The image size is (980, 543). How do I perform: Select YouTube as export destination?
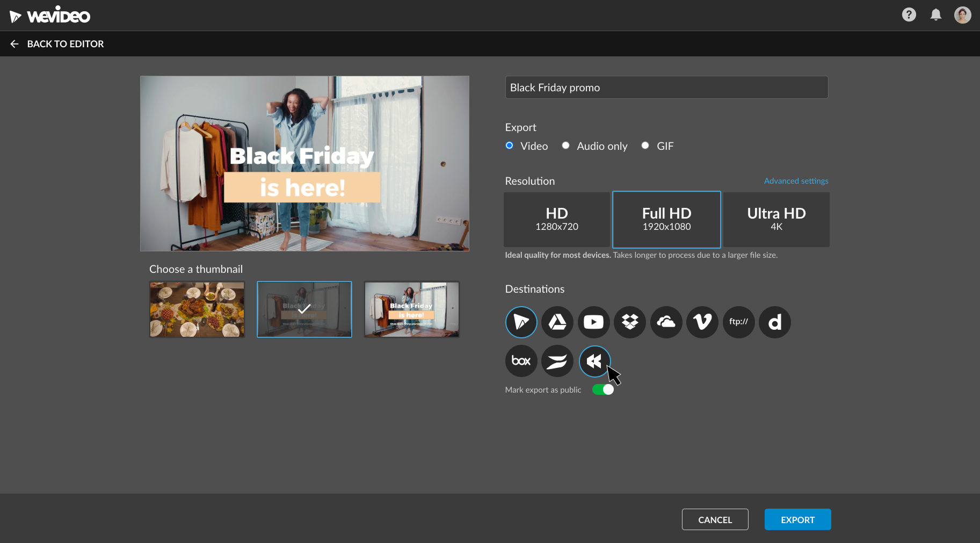point(593,322)
